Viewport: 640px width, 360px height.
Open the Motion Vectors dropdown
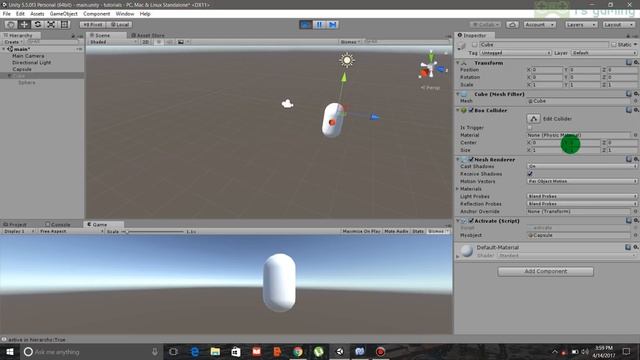point(582,181)
